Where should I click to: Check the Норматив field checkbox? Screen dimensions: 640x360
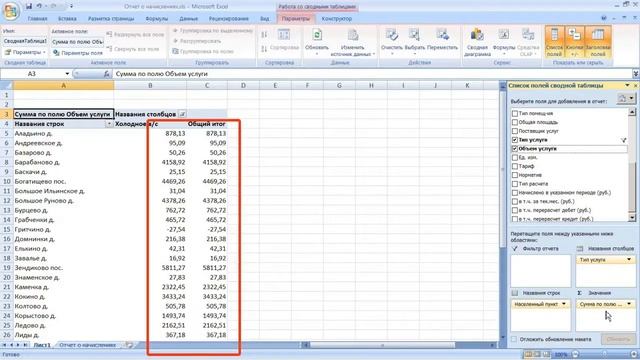[515, 175]
